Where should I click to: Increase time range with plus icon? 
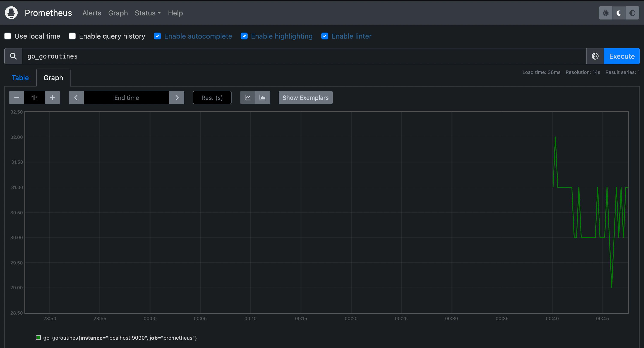(52, 98)
